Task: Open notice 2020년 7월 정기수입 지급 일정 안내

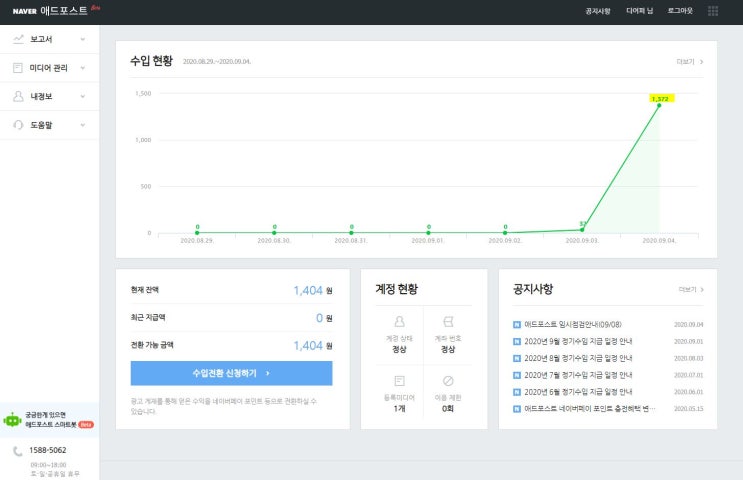Action: (x=578, y=375)
